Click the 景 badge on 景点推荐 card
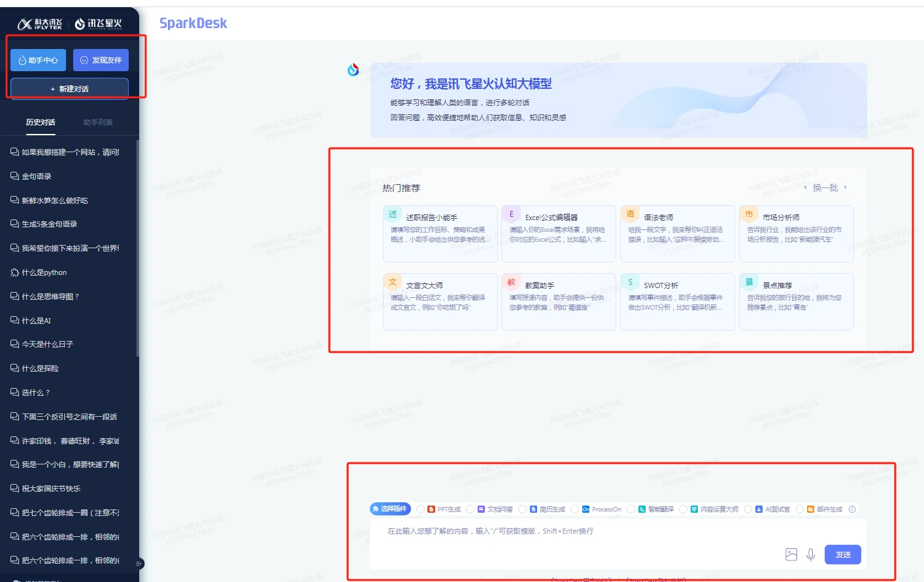 [x=749, y=282]
